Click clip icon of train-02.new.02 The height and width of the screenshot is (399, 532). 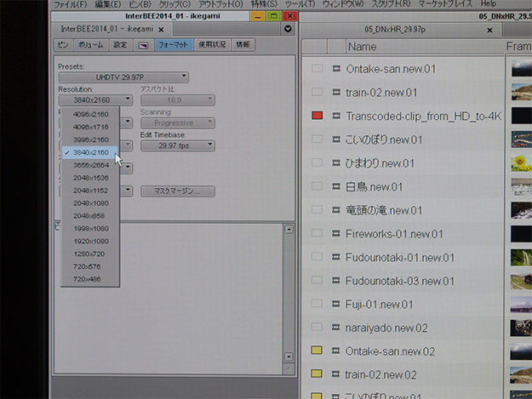tap(336, 374)
